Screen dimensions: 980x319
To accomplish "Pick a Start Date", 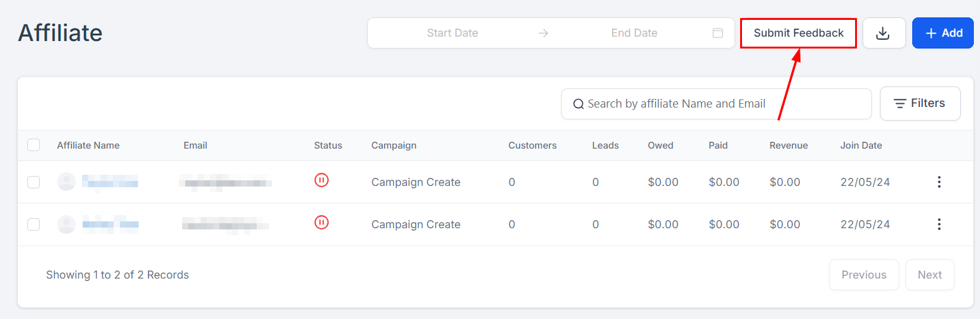I will pyautogui.click(x=452, y=33).
